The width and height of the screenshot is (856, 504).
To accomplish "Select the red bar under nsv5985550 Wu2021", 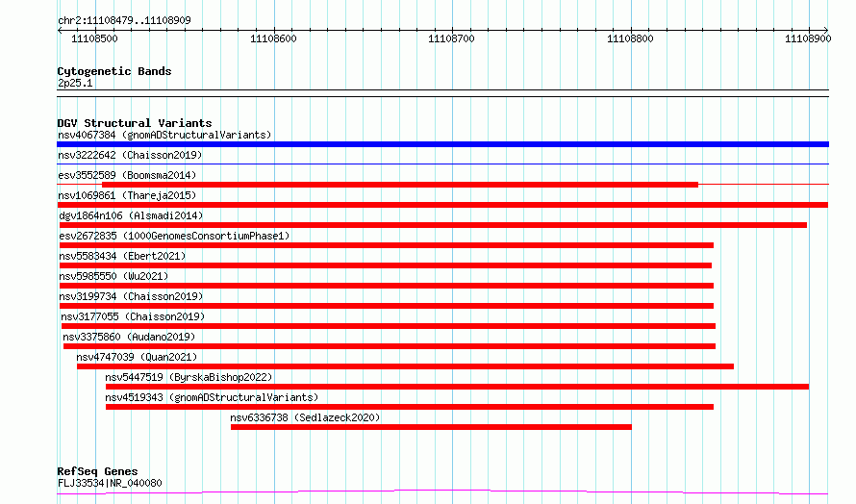I will (387, 286).
